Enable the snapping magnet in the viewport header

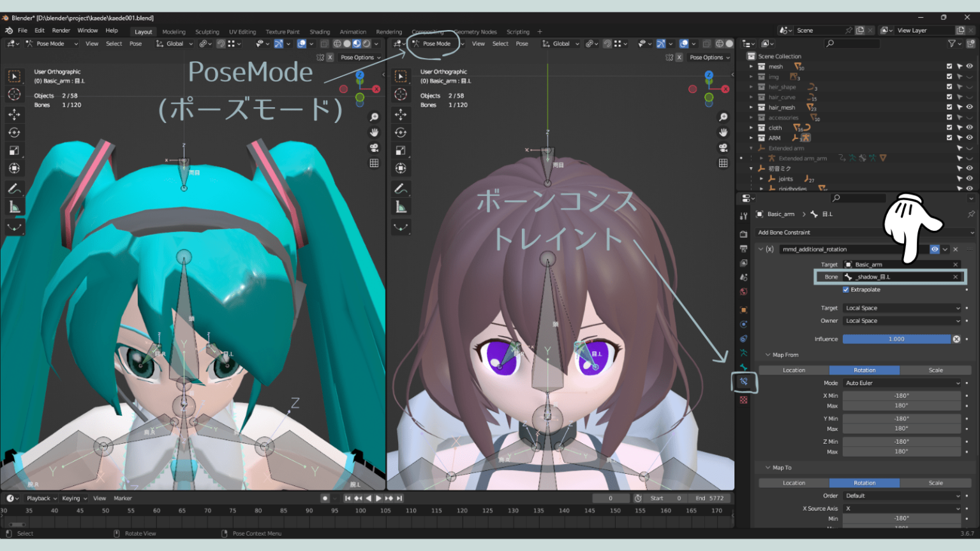221,43
